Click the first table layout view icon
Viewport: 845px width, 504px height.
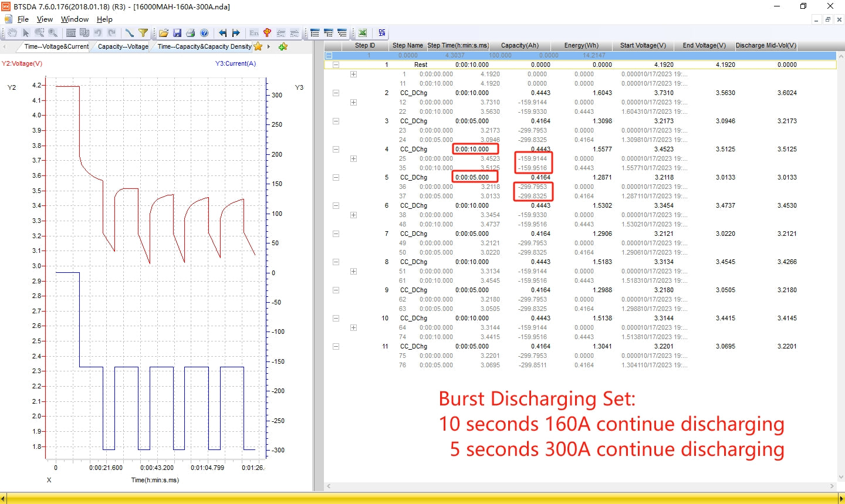pyautogui.click(x=315, y=33)
